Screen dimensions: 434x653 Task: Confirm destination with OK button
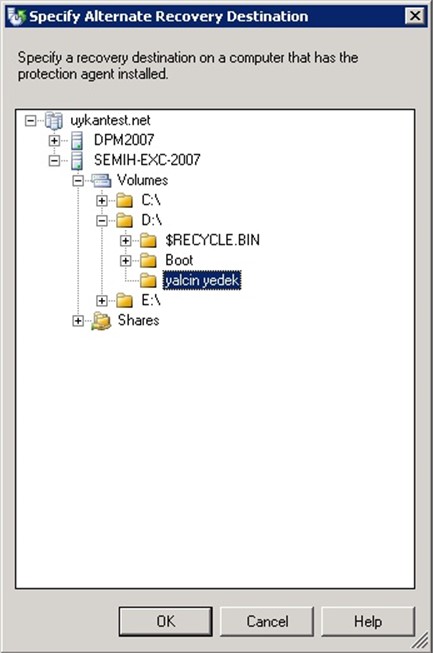point(166,621)
